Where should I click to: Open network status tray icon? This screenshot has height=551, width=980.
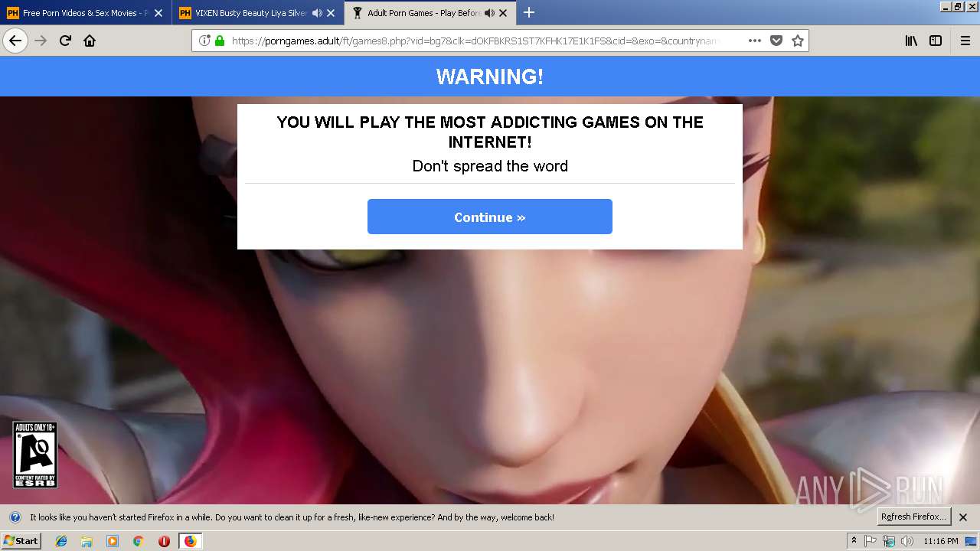[889, 541]
